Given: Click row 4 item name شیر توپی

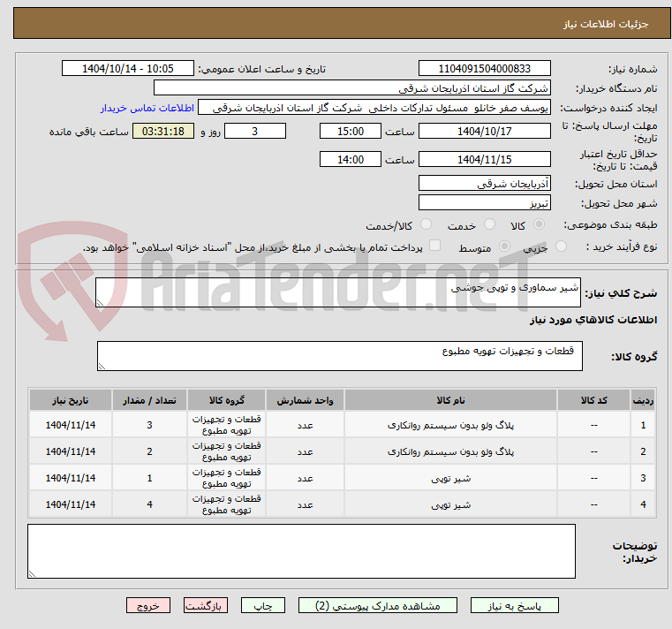Looking at the screenshot, I should click(450, 505).
